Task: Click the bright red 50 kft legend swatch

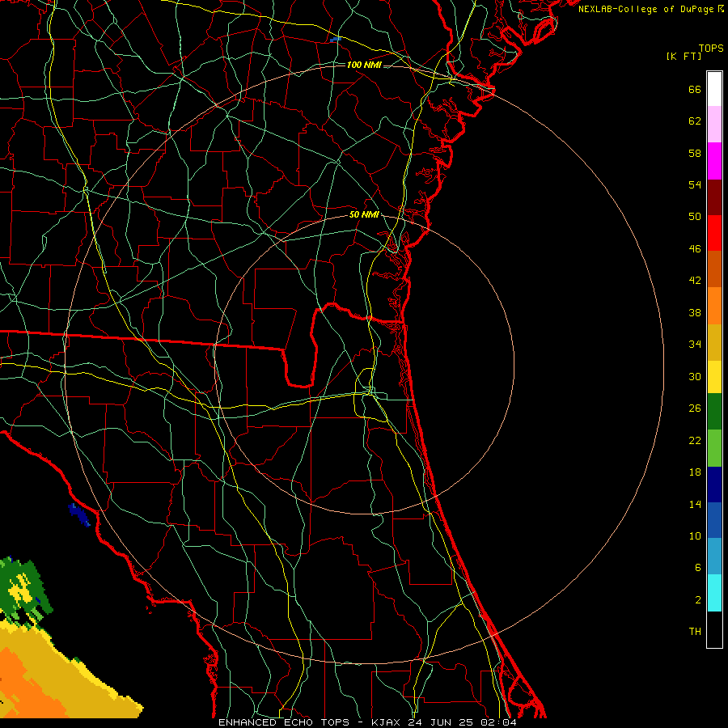Action: coord(714,233)
